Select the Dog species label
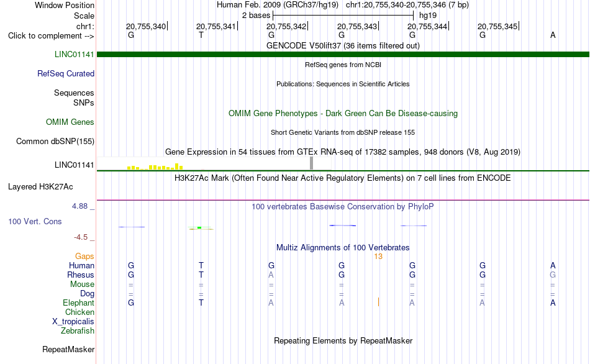Image resolution: width=590 pixels, height=364 pixels. click(88, 294)
